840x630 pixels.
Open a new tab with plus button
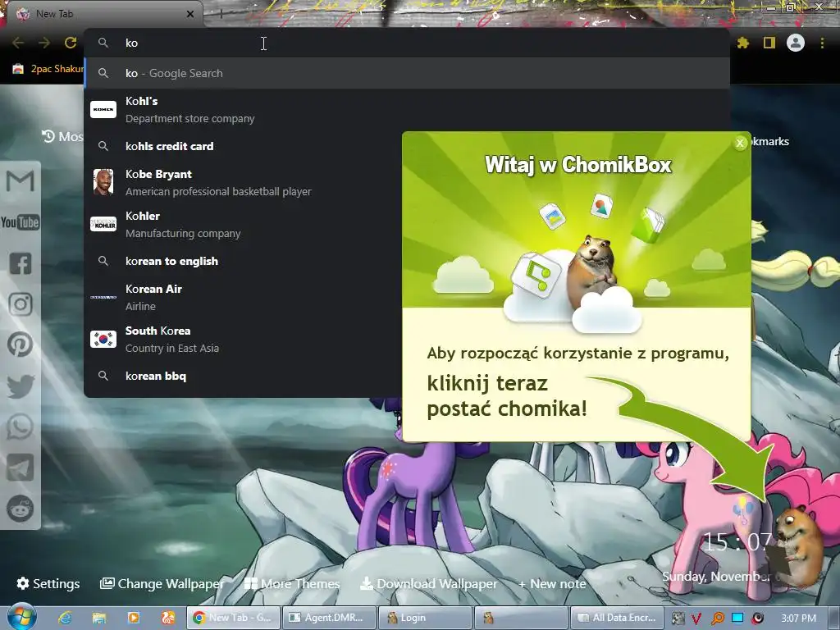[221, 14]
